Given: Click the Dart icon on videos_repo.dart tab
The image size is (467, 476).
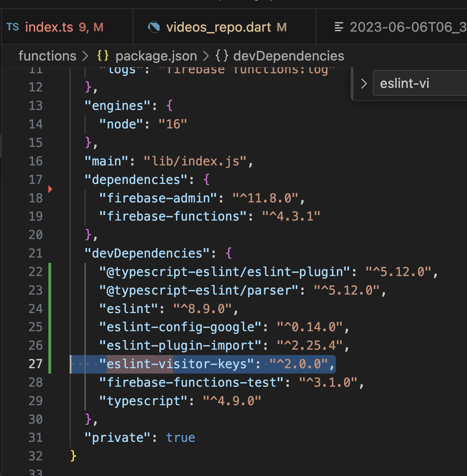Looking at the screenshot, I should click(154, 27).
